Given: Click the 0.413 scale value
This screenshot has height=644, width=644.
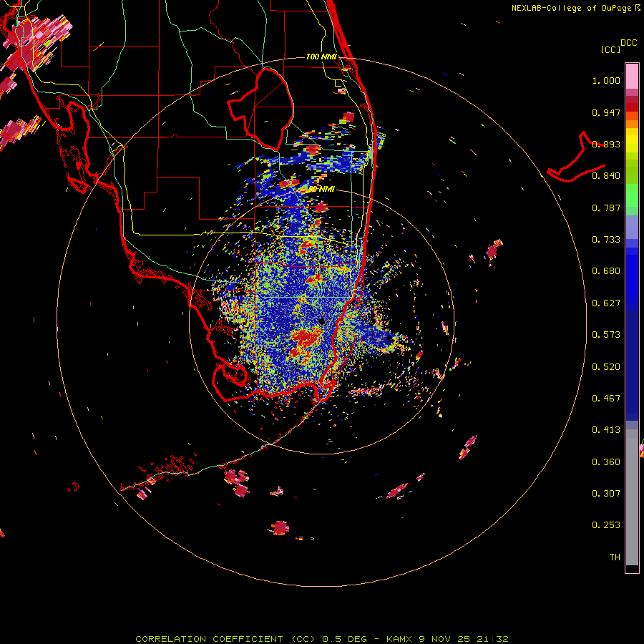Looking at the screenshot, I should [606, 431].
